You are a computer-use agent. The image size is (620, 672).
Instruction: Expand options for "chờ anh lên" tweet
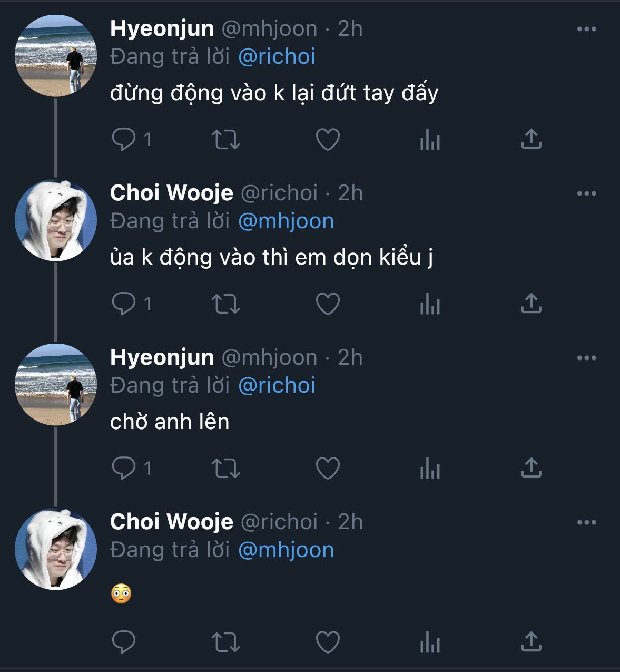[x=586, y=358]
